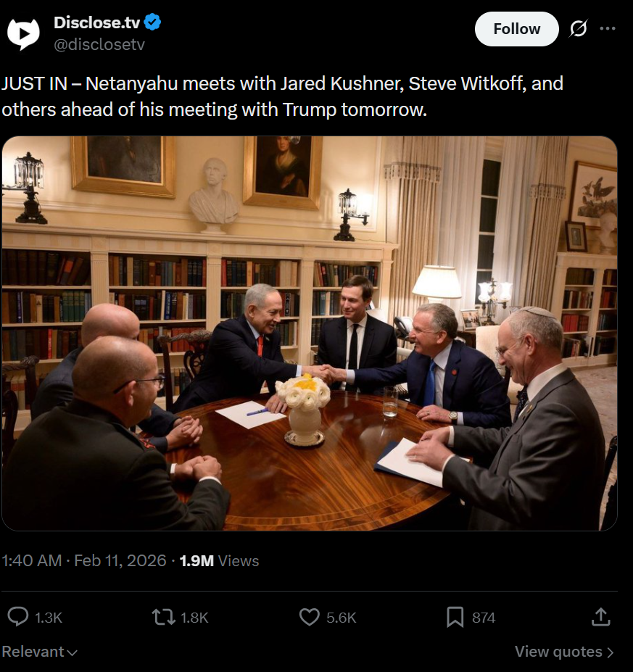This screenshot has width=633, height=672.
Task: Repost this post using the arrows icon
Action: point(163,617)
